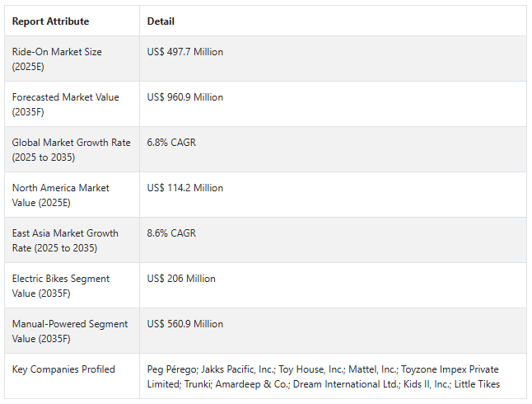The width and height of the screenshot is (532, 404).
Task: Select the "Ride-On Market Size (2025E)" cell
Action: pos(57,59)
